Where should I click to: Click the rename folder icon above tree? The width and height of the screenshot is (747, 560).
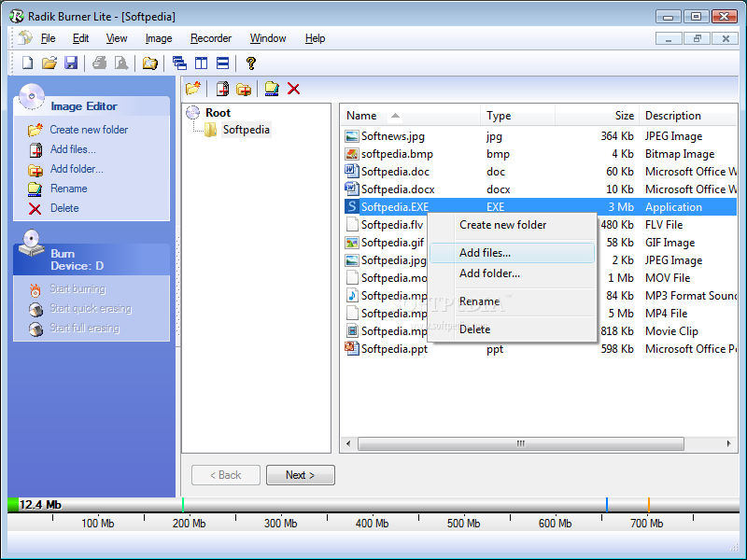coord(272,89)
